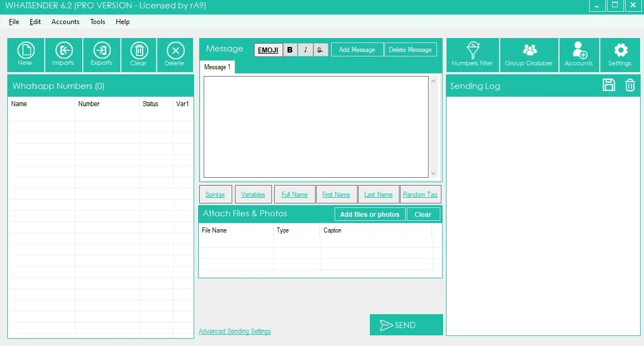Toggle strikethrough formatting
Screen dimensions: 644x346
321,50
